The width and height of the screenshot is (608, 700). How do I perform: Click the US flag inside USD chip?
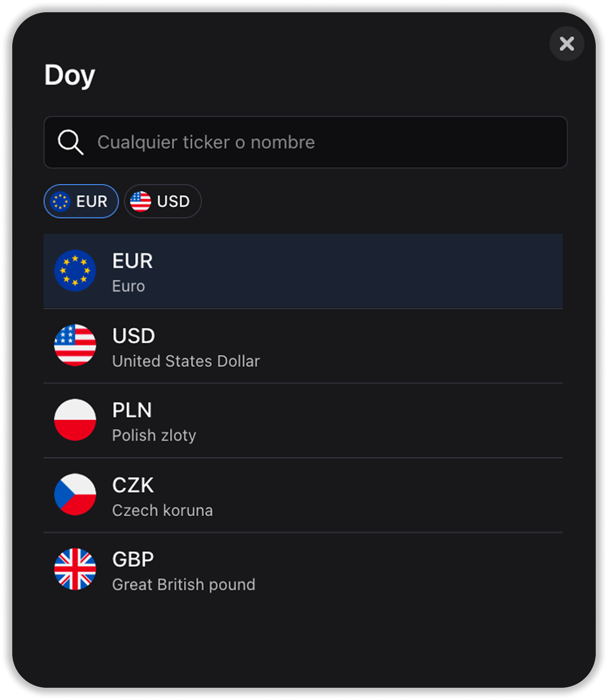[x=141, y=202]
